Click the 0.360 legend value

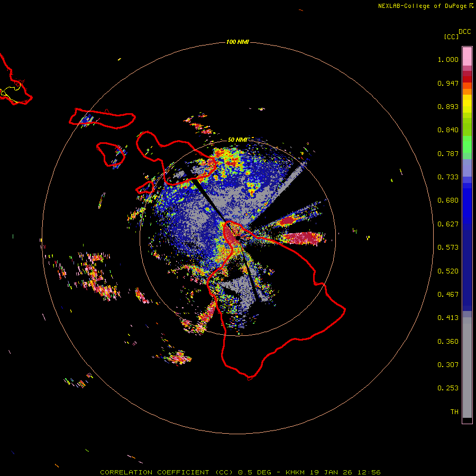448,342
